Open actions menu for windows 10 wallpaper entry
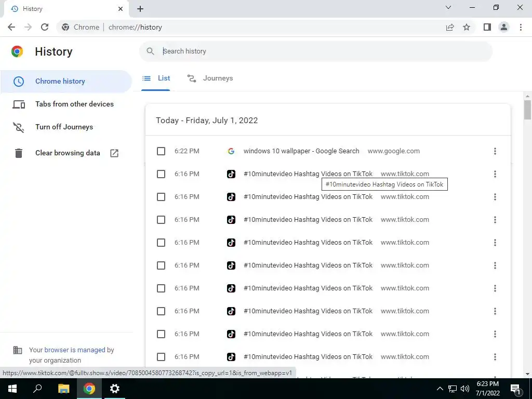The image size is (532, 399). click(495, 151)
